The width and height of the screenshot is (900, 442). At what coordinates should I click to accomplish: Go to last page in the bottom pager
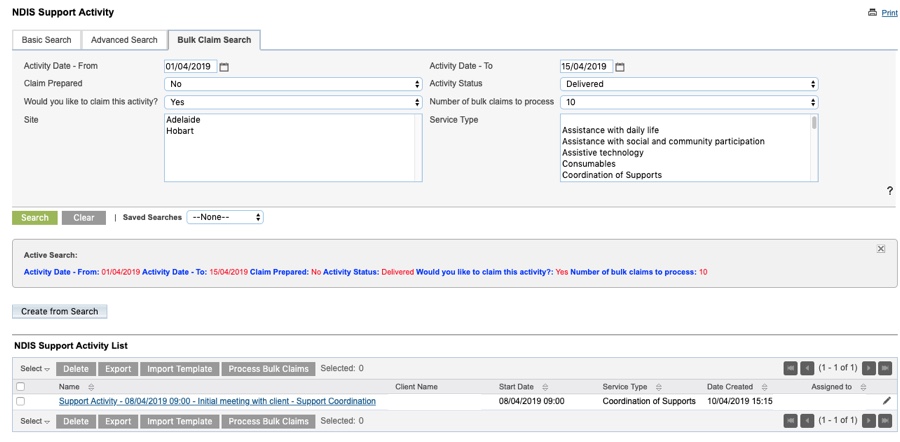[x=885, y=421]
